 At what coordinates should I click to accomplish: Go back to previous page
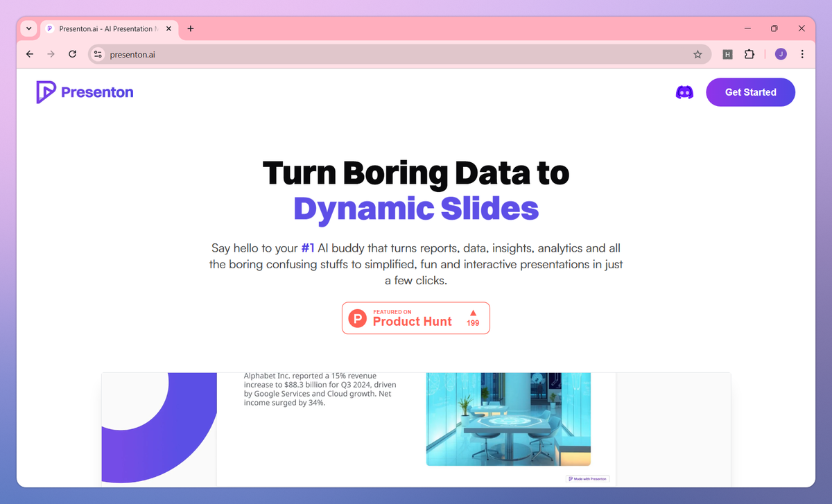(30, 54)
